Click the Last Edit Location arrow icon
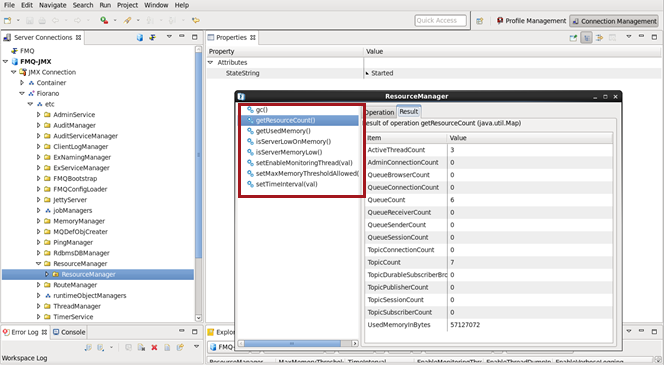This screenshot has height=365, width=664. click(x=196, y=20)
